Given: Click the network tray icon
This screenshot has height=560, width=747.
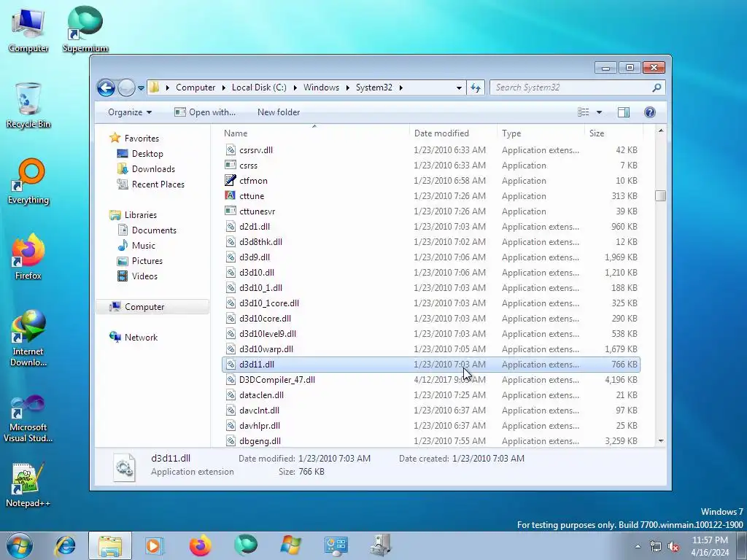Looking at the screenshot, I should pos(656,547).
